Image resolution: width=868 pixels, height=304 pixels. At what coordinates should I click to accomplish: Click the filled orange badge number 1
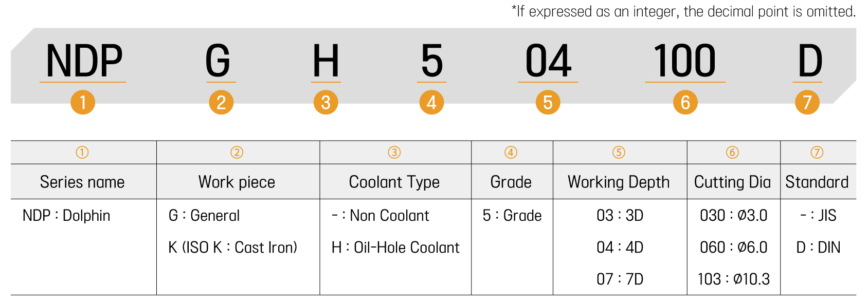(83, 102)
